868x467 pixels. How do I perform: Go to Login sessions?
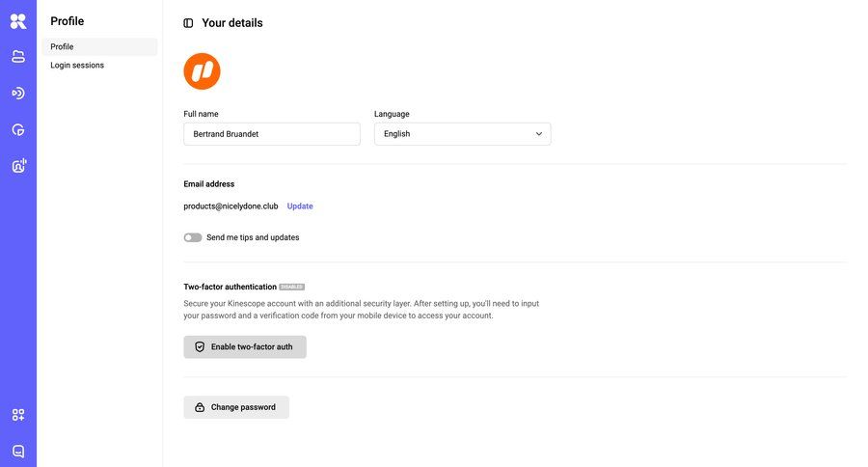click(x=77, y=66)
